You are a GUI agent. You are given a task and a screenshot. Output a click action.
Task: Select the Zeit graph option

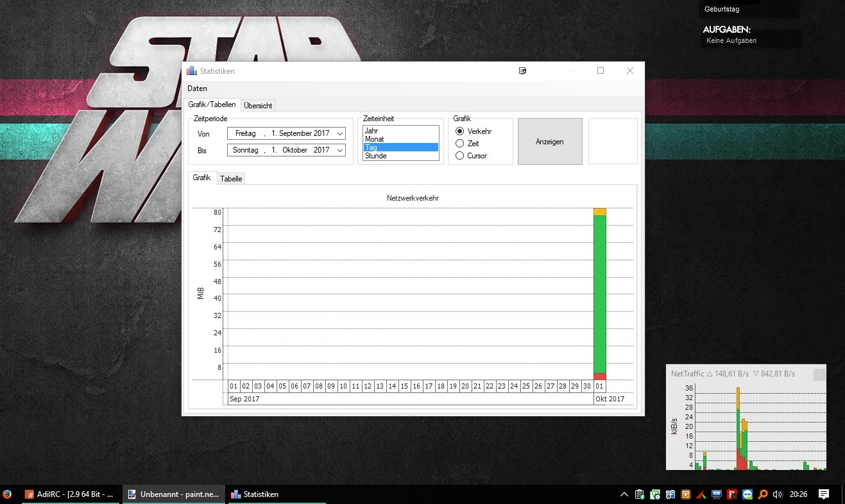pyautogui.click(x=459, y=144)
